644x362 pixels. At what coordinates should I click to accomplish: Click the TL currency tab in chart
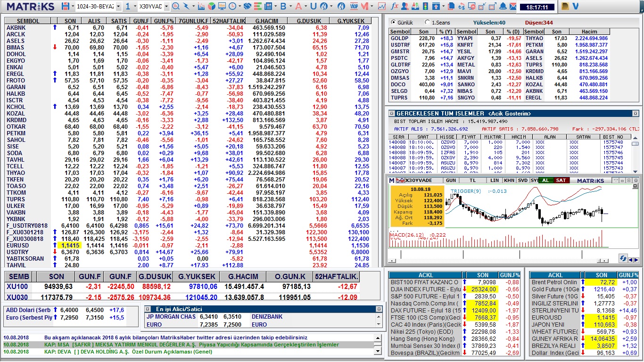pos(473,181)
